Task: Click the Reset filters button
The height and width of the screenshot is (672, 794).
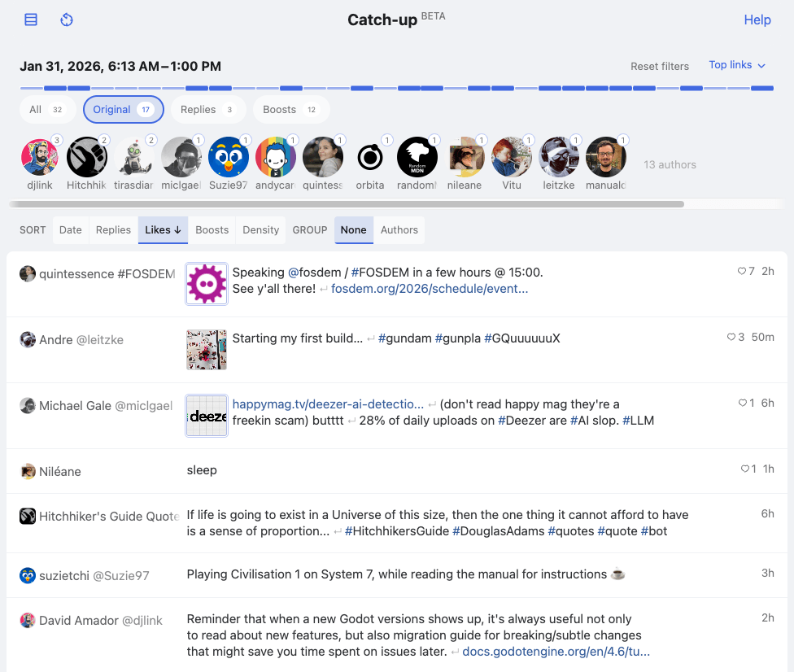Action: coord(659,66)
